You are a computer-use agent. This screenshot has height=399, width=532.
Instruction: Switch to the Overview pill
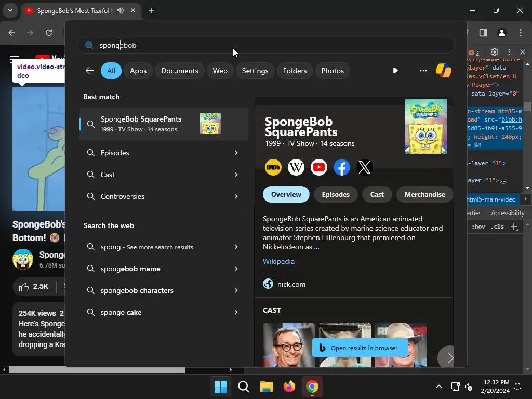(286, 194)
